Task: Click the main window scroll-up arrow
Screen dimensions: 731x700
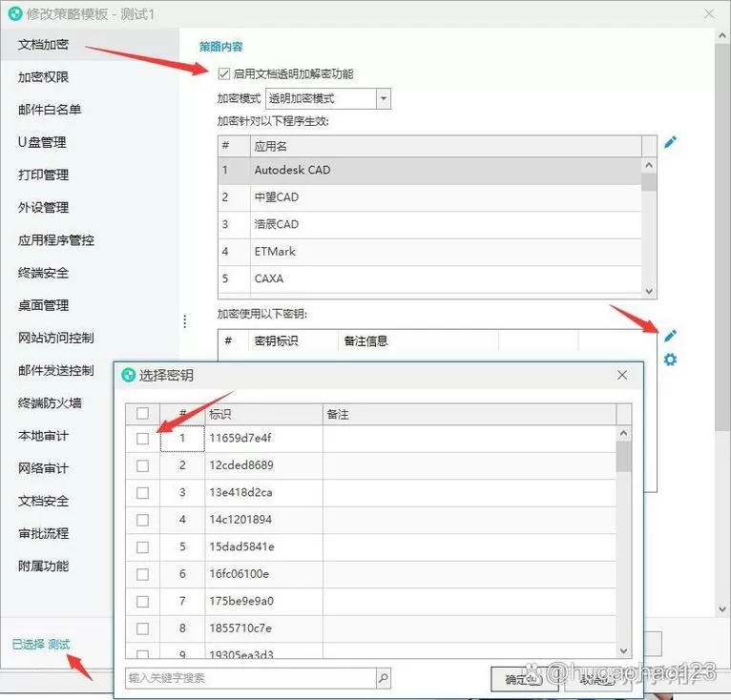Action: click(721, 35)
